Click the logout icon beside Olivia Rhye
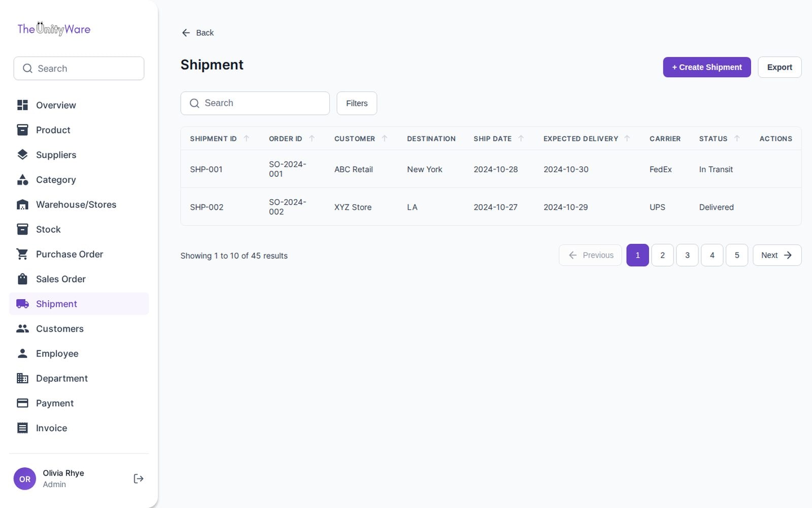812x508 pixels. tap(139, 479)
